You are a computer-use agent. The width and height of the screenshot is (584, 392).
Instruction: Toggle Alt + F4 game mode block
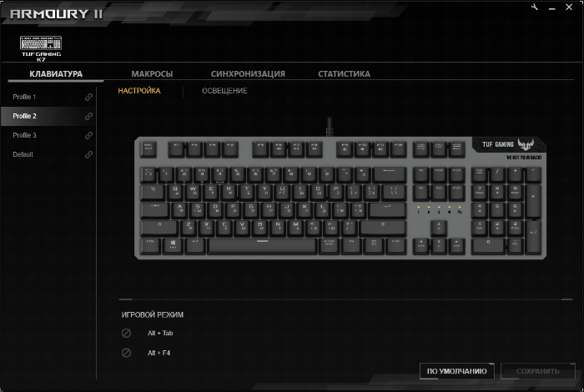126,353
